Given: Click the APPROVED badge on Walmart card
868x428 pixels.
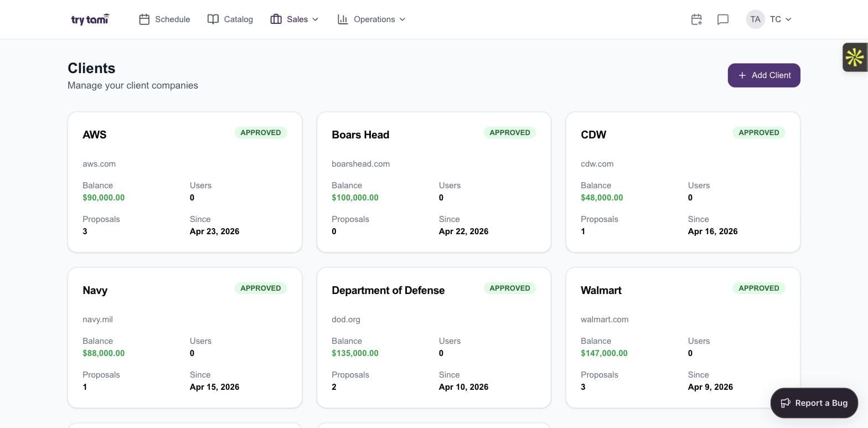Looking at the screenshot, I should click(759, 288).
